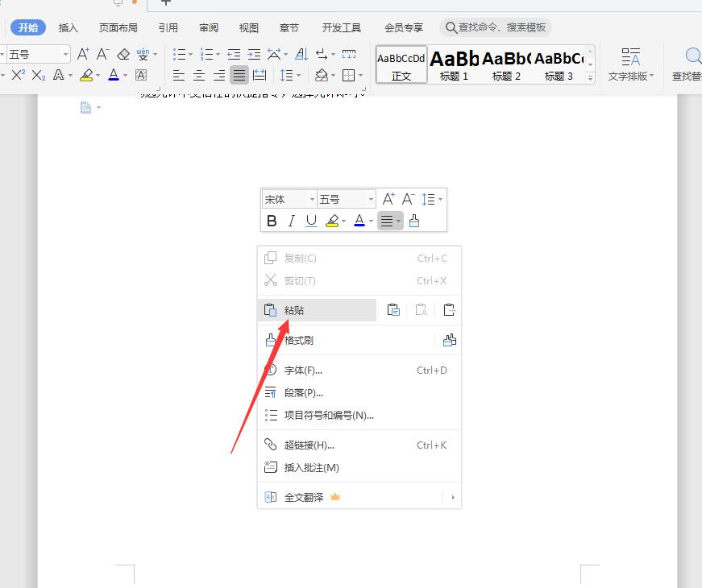The image size is (702, 588).
Task: Apply font color A in ribbon
Action: click(x=114, y=75)
